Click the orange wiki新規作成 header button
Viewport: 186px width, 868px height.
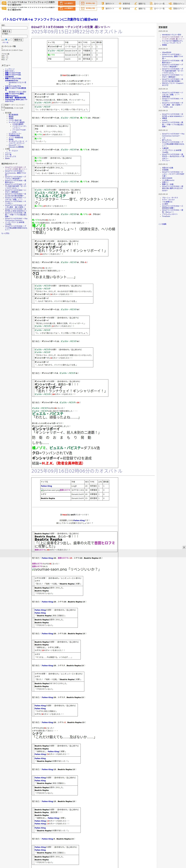coord(67,3)
